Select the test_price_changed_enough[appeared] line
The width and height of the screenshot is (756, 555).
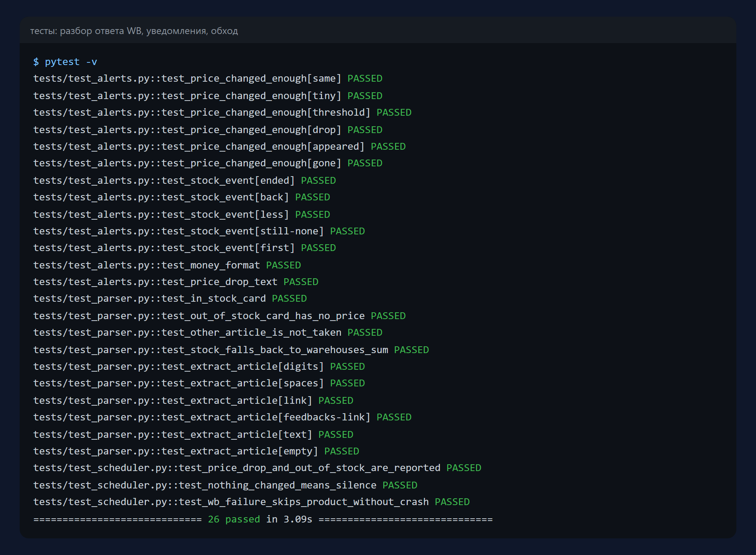click(220, 146)
